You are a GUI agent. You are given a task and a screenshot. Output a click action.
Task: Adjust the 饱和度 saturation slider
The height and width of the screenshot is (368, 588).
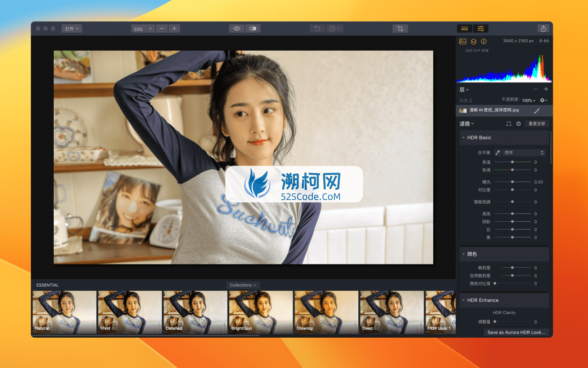512,268
